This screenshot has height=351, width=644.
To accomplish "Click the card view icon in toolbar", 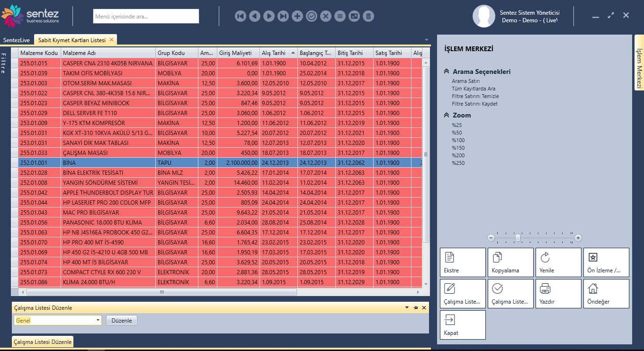I will pos(354,16).
